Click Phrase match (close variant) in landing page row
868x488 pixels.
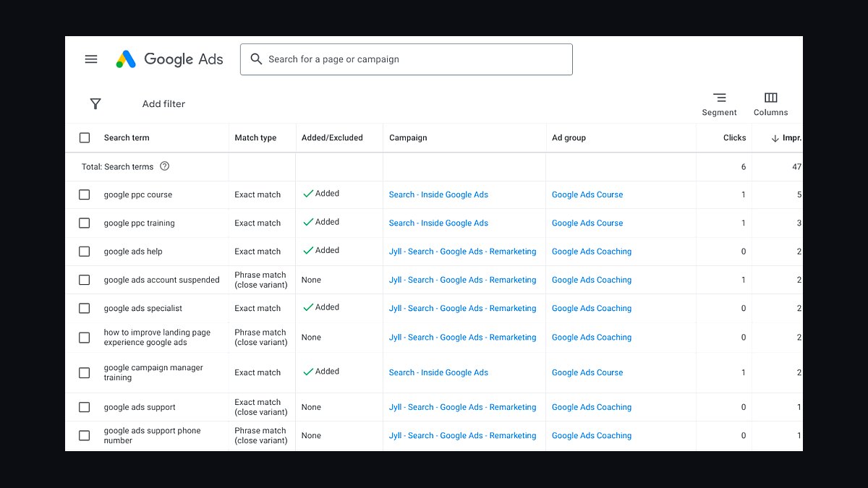point(261,337)
